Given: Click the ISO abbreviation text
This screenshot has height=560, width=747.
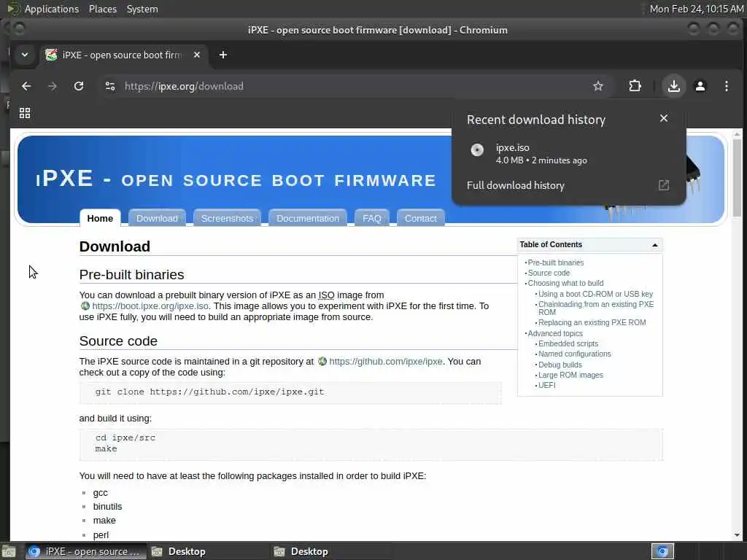Looking at the screenshot, I should coord(326,295).
